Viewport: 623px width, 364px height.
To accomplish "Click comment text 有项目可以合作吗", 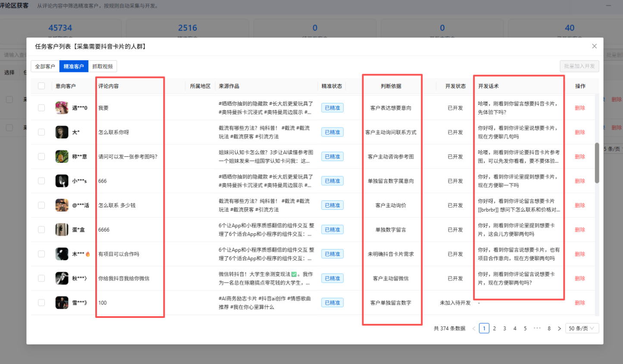I will coord(119,254).
